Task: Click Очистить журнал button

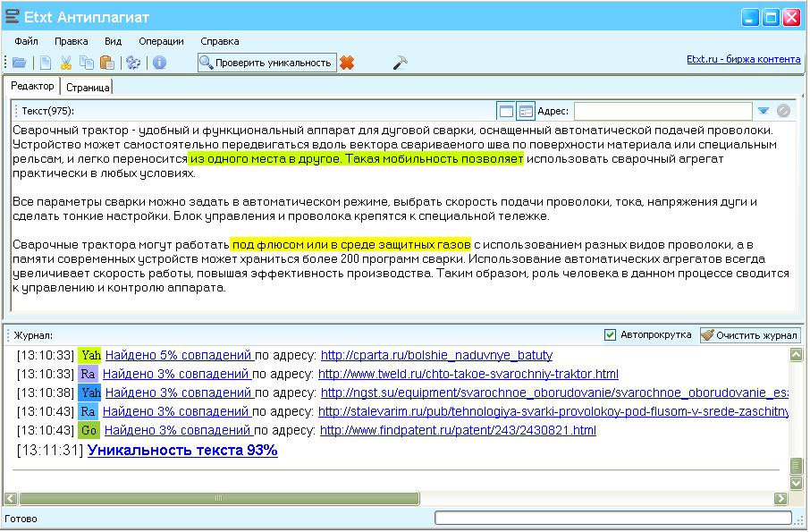Action: pyautogui.click(x=751, y=335)
